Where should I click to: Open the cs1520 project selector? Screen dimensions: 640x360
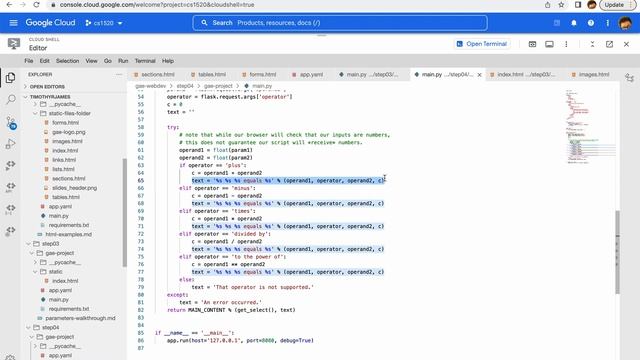[x=104, y=23]
